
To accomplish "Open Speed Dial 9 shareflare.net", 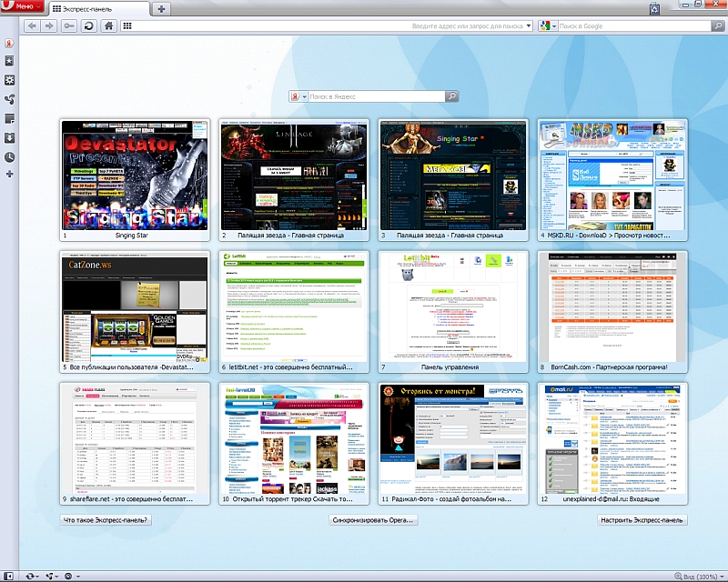I will point(135,443).
